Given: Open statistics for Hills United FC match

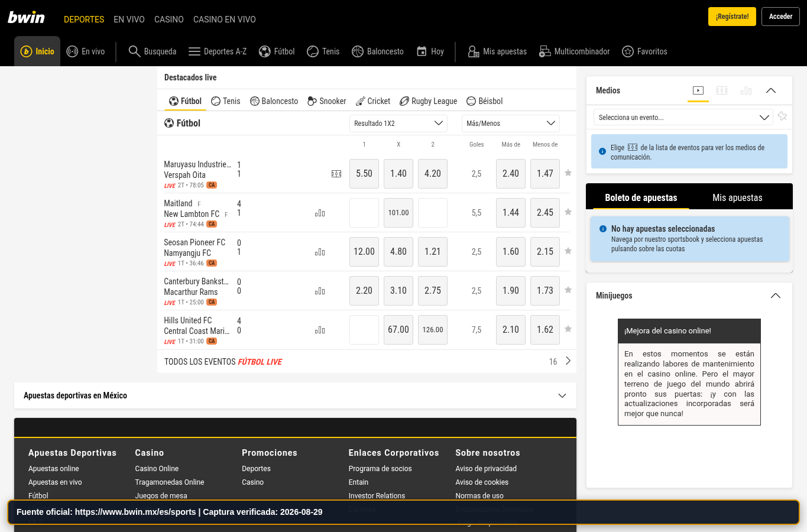Looking at the screenshot, I should tap(320, 330).
